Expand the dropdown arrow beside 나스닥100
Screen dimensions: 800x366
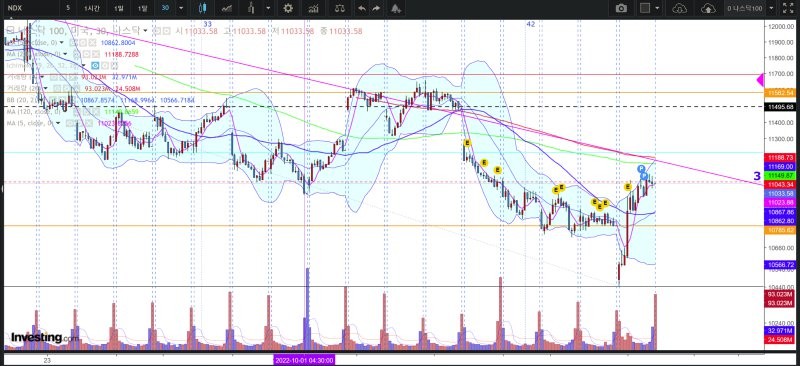pyautogui.click(x=771, y=8)
